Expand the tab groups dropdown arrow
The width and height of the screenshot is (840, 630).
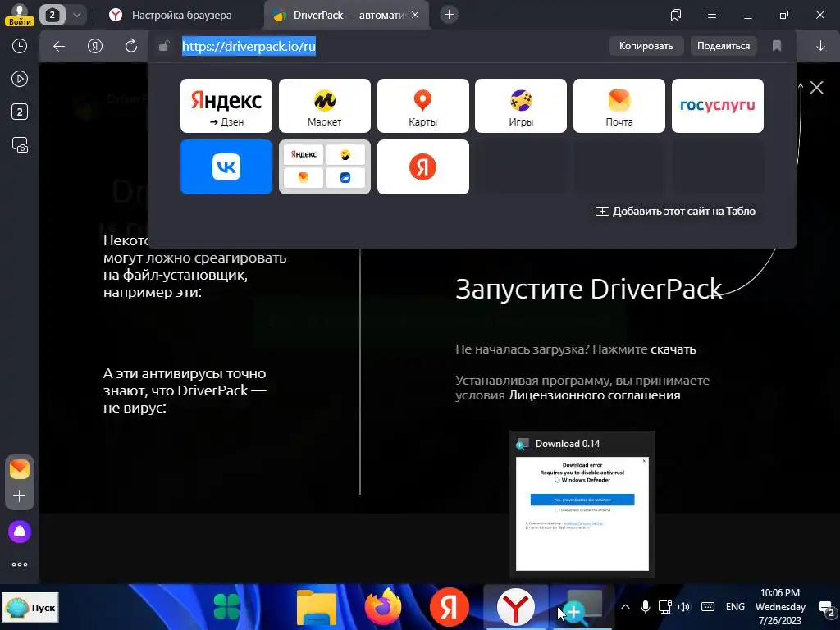[x=76, y=15]
